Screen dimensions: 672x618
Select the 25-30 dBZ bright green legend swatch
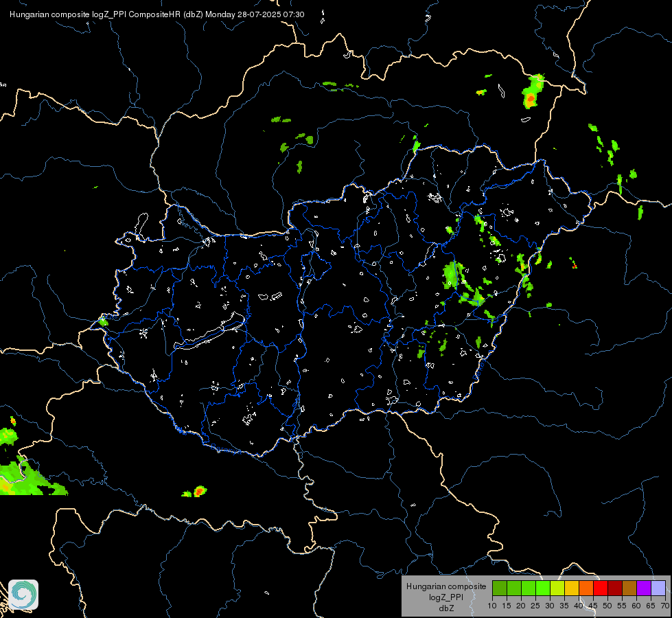pyautogui.click(x=542, y=588)
